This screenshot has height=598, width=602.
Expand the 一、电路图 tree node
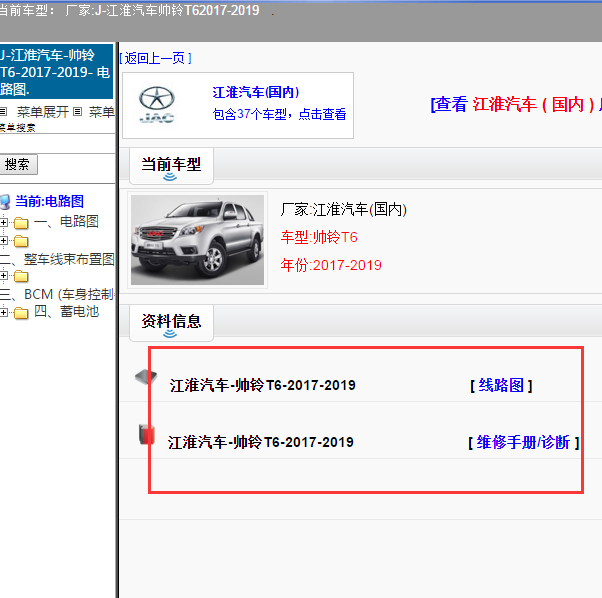tap(3, 222)
